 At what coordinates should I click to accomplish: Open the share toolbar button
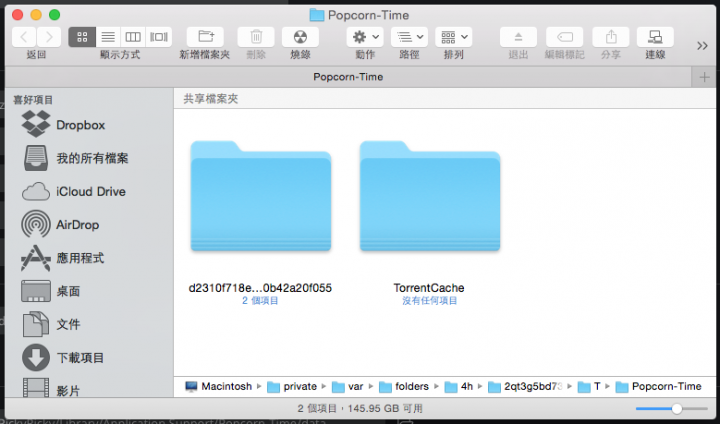click(x=611, y=37)
